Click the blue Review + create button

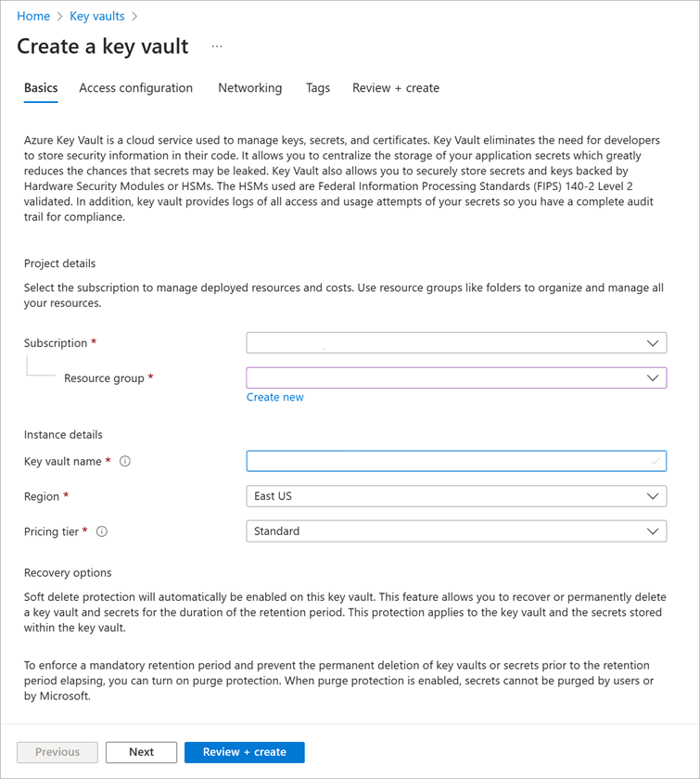pos(245,752)
